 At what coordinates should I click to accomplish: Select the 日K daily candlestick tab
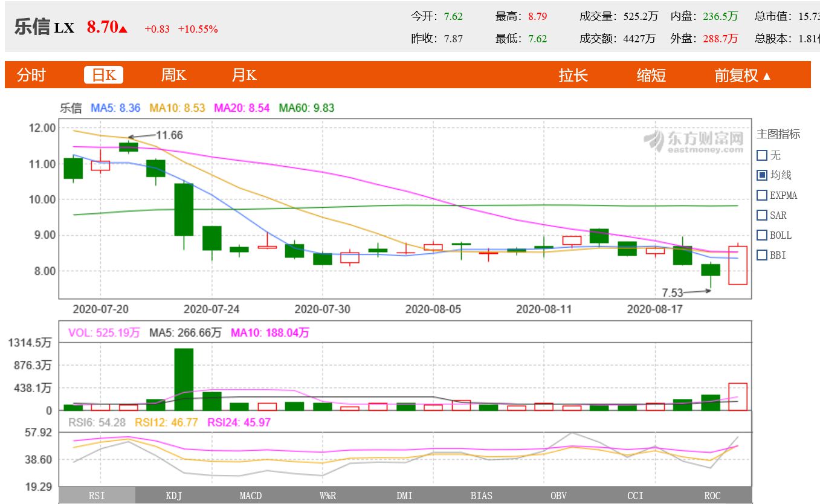pos(104,75)
